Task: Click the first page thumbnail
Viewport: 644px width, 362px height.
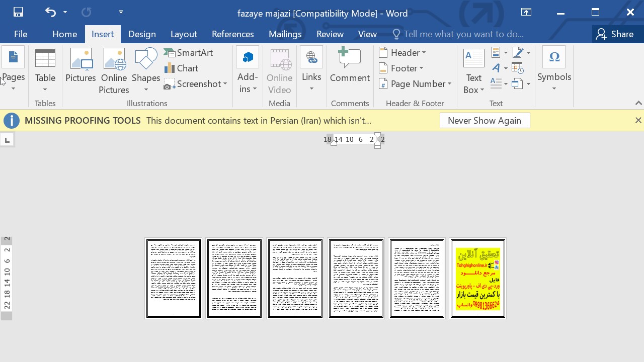Action: click(174, 279)
